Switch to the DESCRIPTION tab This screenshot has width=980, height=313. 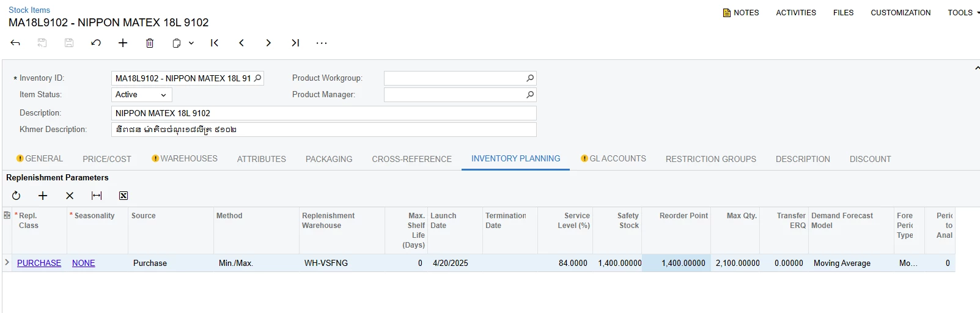pyautogui.click(x=803, y=159)
